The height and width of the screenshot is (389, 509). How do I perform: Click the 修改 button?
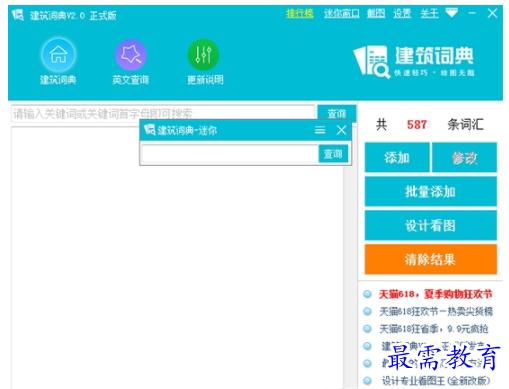click(465, 157)
